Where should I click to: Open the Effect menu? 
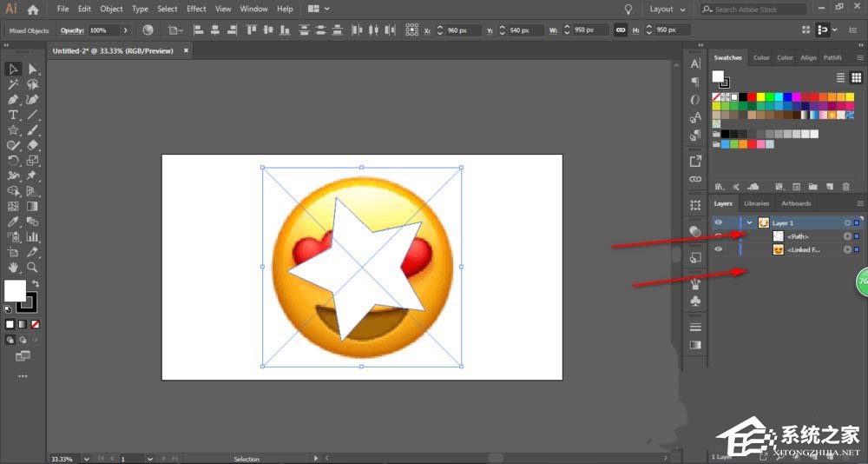click(196, 9)
